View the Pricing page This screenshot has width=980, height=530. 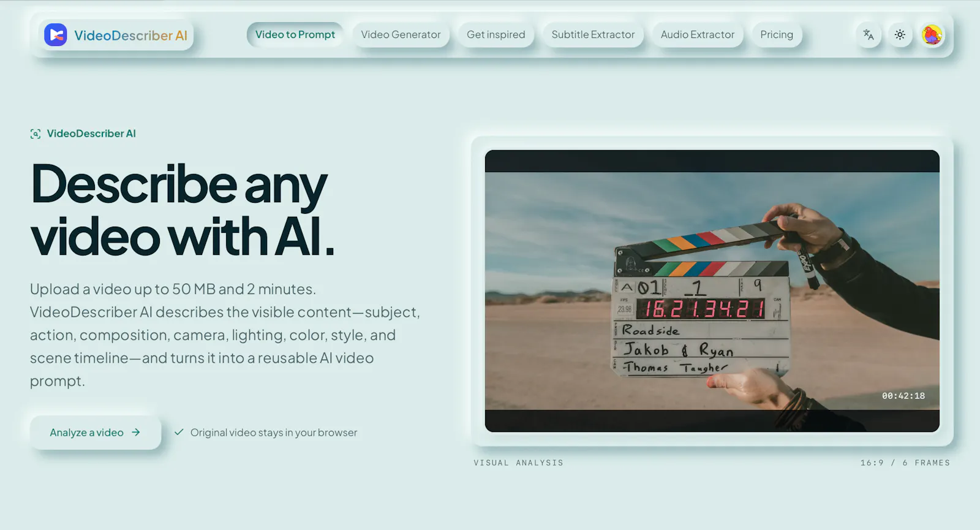pos(777,35)
